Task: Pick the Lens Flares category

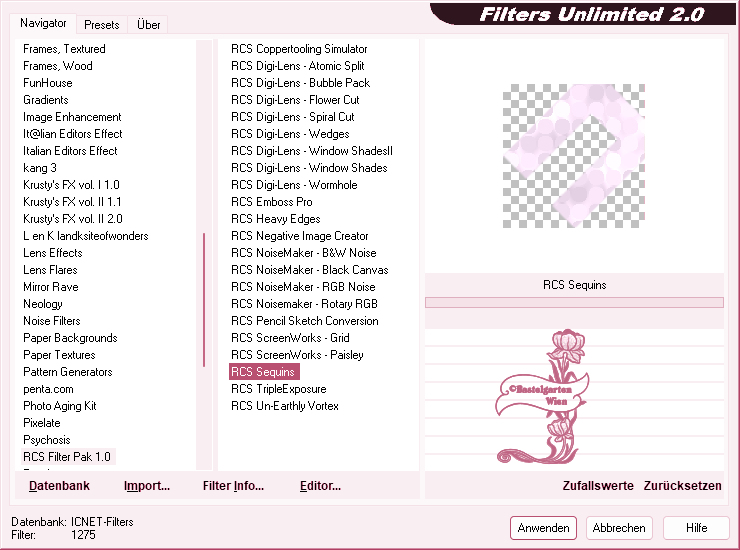Action: (x=50, y=270)
